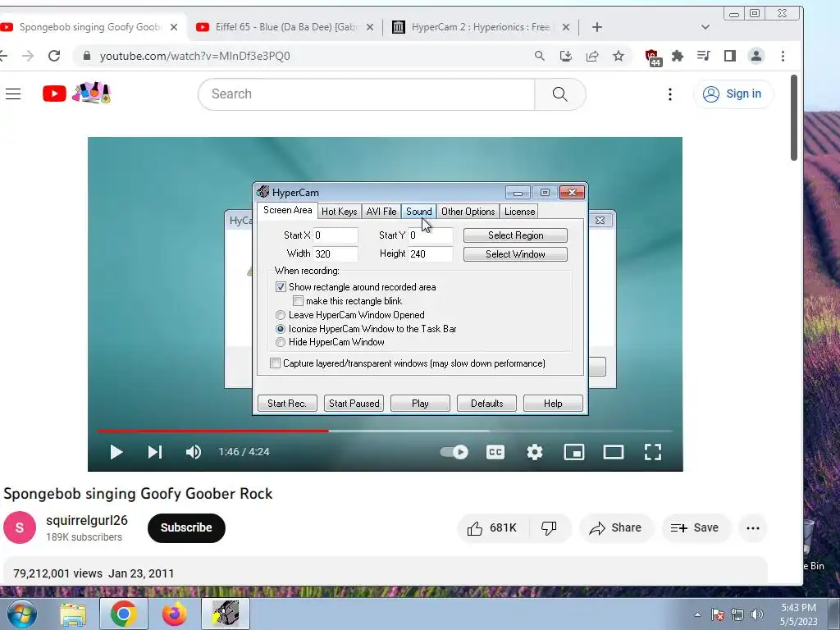The image size is (840, 630).
Task: Select Hide HyperCam Window option
Action: (281, 342)
